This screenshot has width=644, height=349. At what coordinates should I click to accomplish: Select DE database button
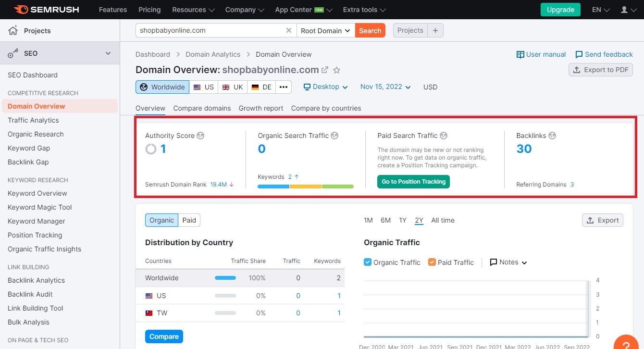(x=261, y=87)
